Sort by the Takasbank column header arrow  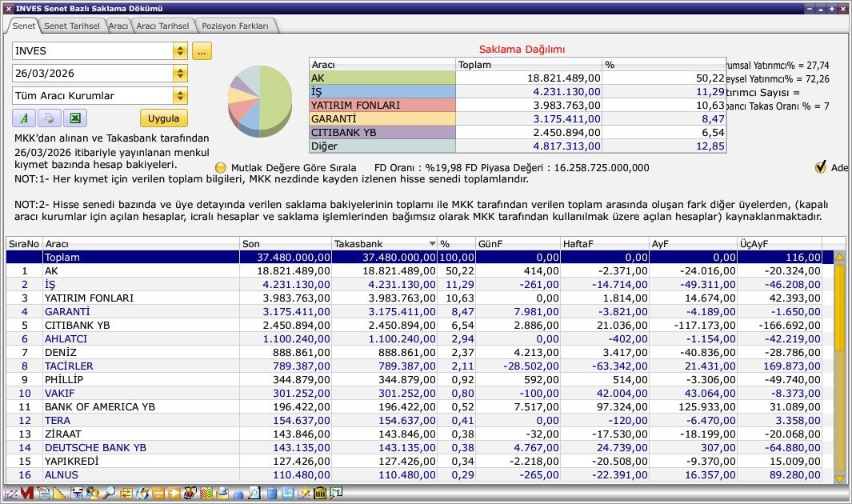(432, 243)
